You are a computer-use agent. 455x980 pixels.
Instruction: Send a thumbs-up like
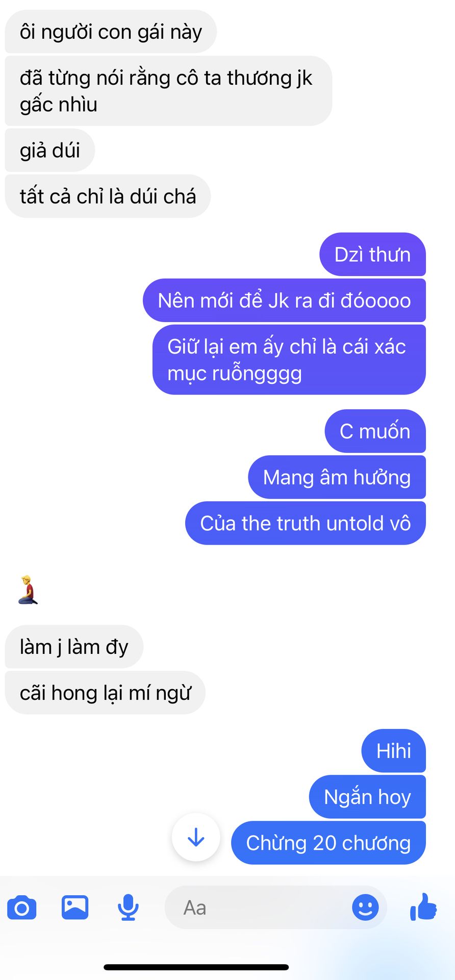[423, 907]
